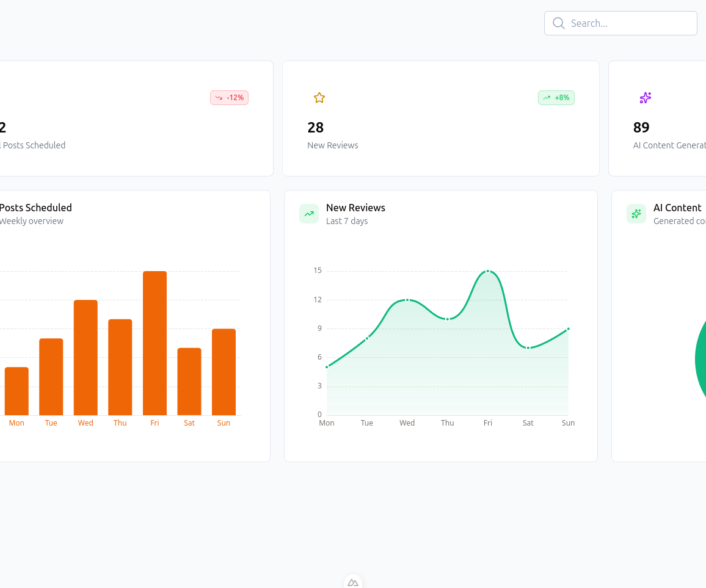Click the value 89 in AI Content card
The width and height of the screenshot is (706, 588).
(641, 128)
